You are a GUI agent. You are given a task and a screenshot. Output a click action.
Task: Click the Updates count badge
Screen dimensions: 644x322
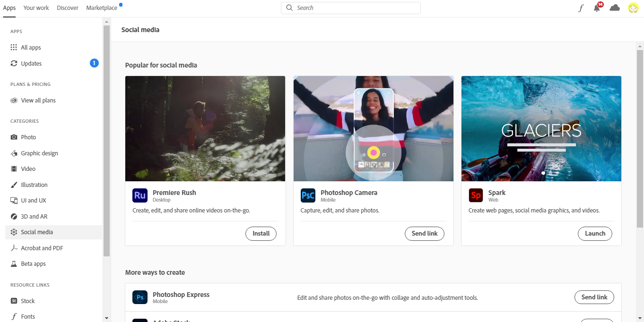(94, 63)
